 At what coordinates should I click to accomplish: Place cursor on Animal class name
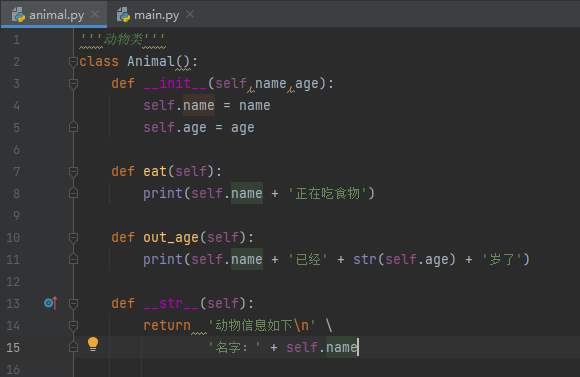point(151,61)
